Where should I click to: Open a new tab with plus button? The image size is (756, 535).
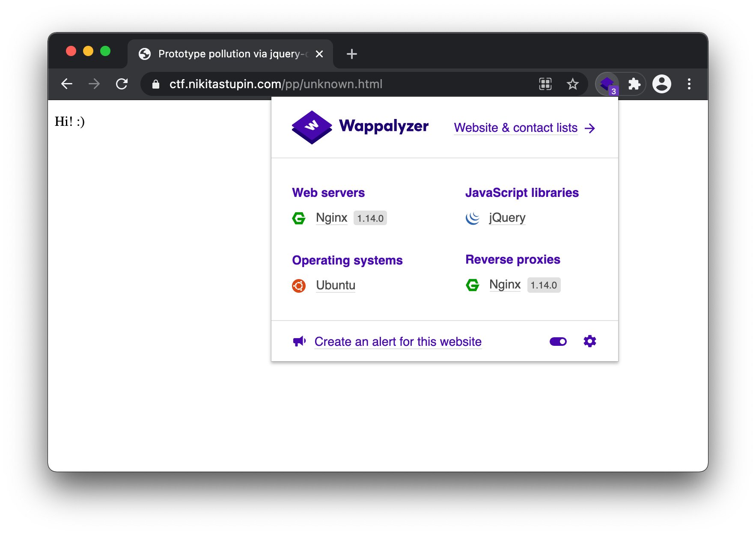click(x=352, y=54)
